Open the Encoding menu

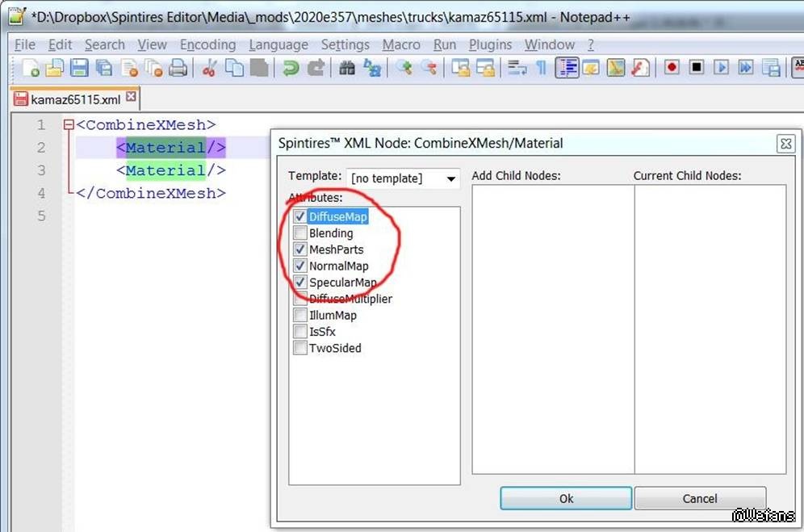pos(207,44)
